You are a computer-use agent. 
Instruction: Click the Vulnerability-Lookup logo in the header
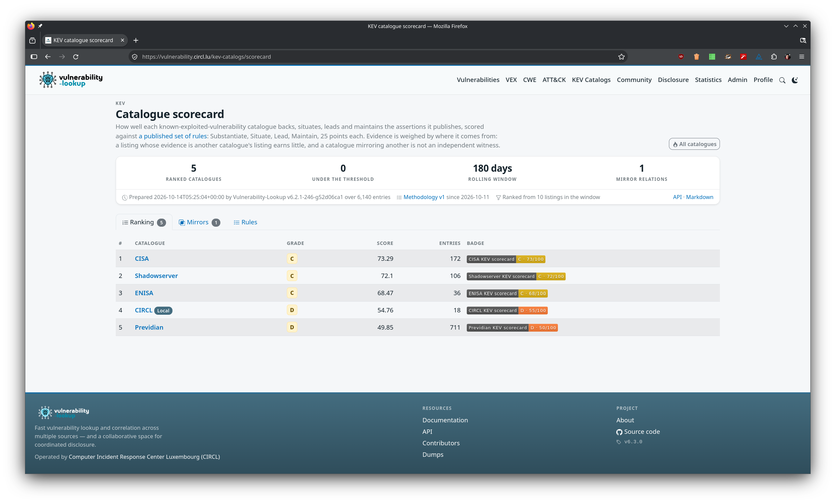[71, 80]
